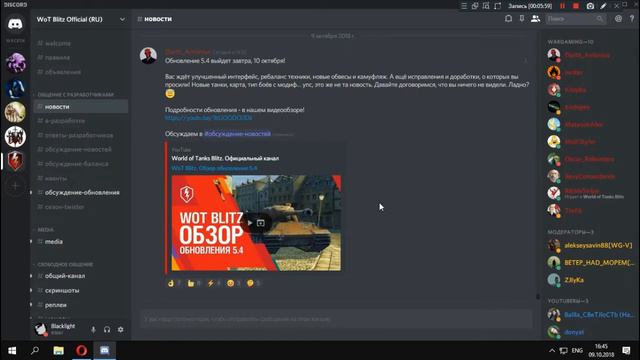Open user settings gear icon
640x360 pixels.
point(120,329)
